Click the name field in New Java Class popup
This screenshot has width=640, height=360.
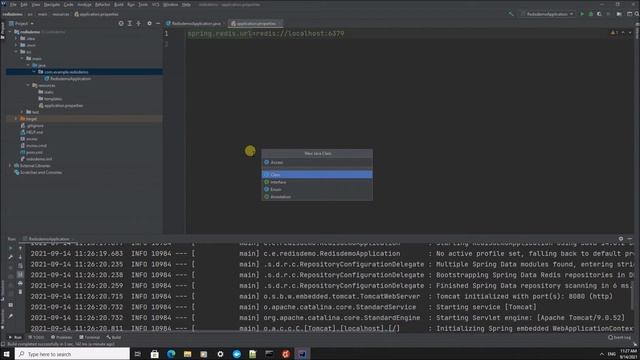pos(317,162)
